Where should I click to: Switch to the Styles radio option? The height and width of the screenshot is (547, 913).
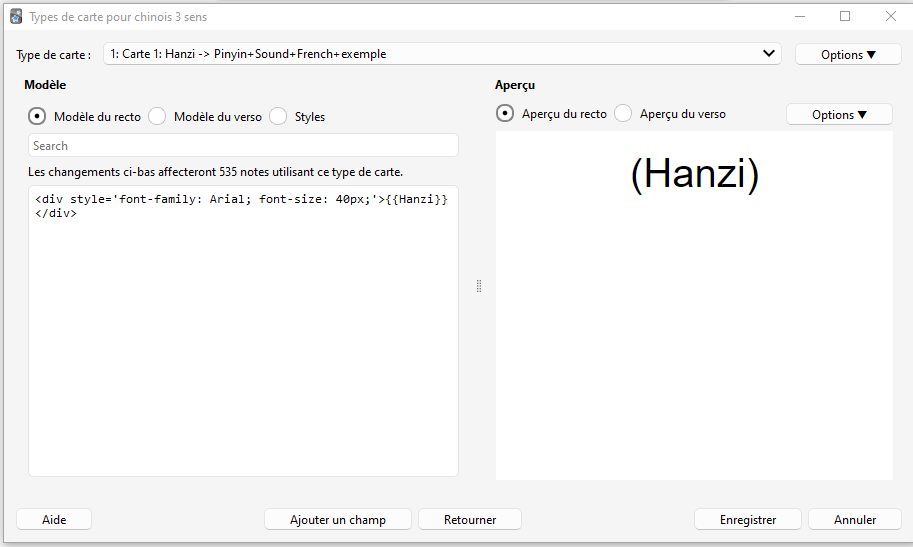coord(278,117)
